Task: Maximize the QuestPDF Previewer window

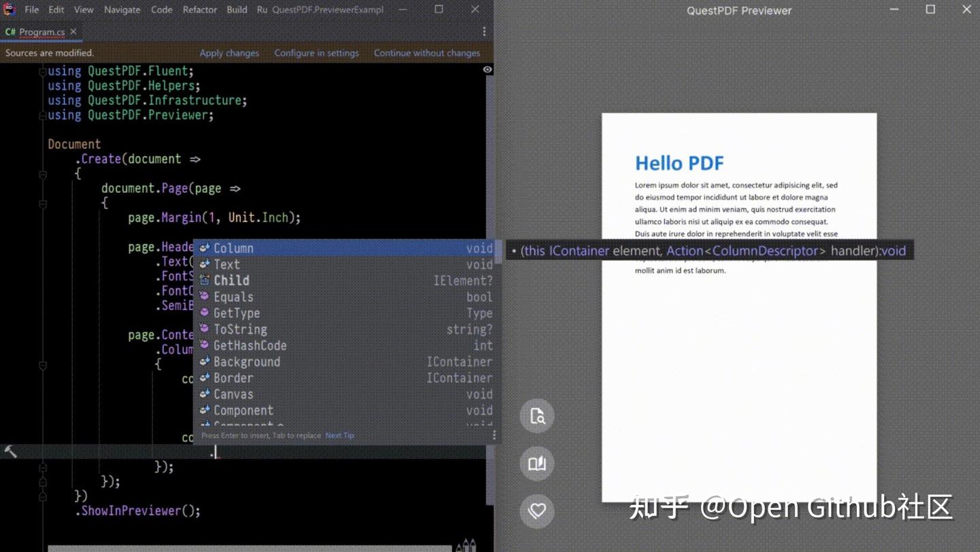Action: coord(930,10)
